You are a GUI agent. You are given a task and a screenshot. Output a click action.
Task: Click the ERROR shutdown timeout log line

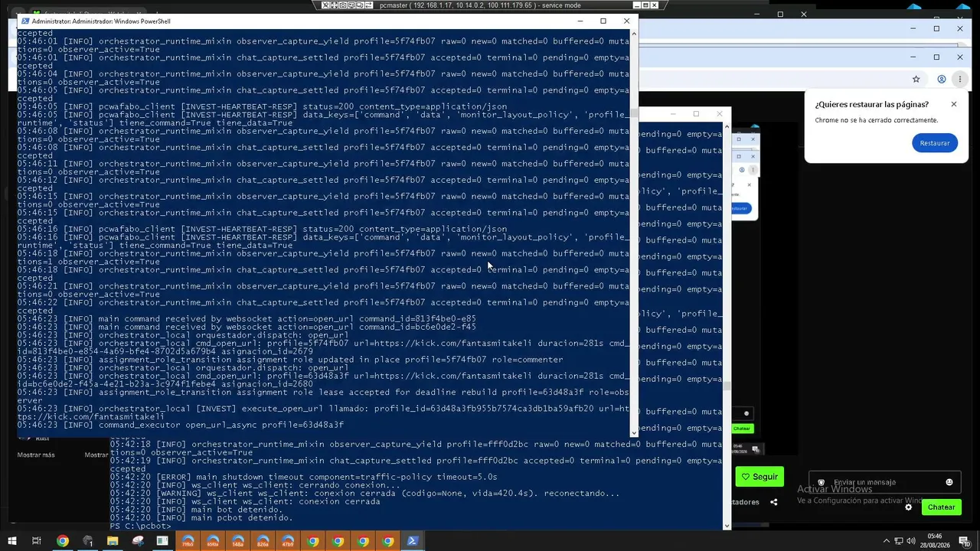(303, 477)
